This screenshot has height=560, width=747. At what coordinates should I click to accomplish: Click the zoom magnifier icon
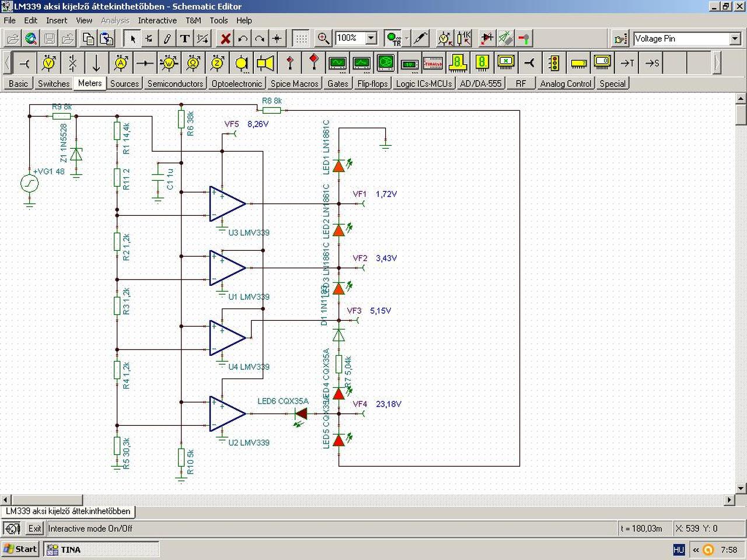tap(323, 38)
